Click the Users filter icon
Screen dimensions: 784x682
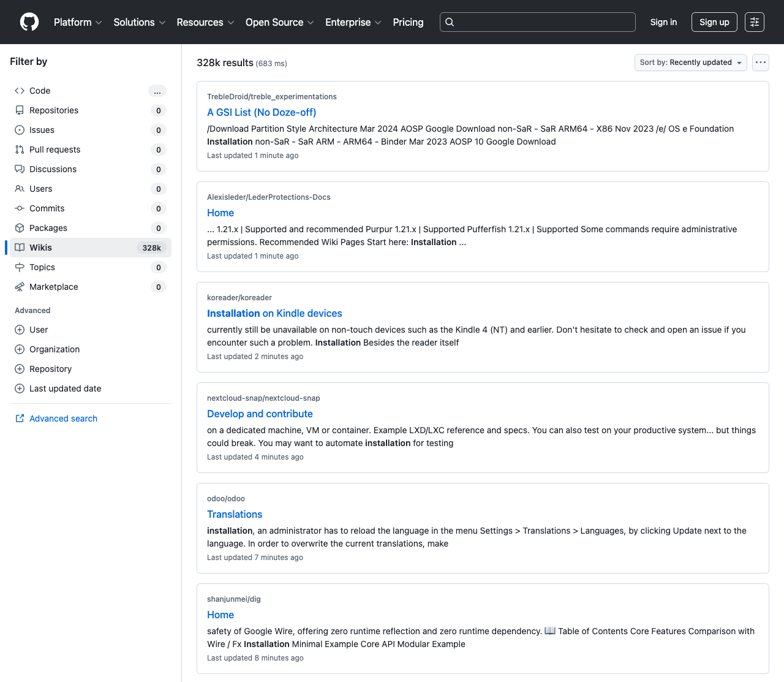coord(20,189)
